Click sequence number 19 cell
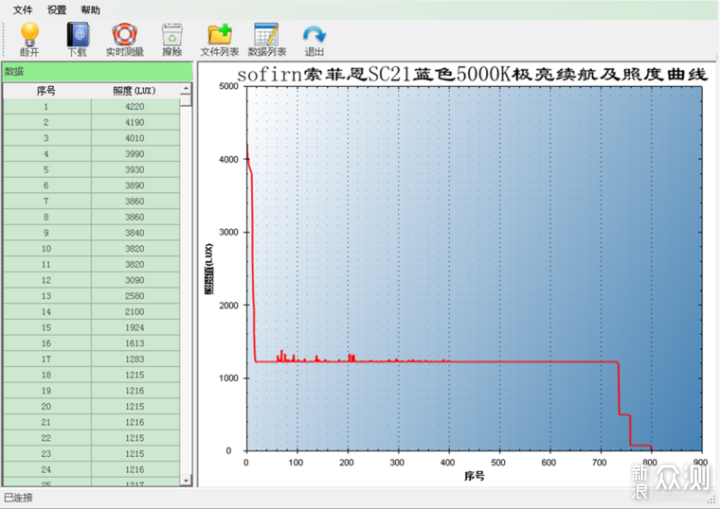 (46, 391)
